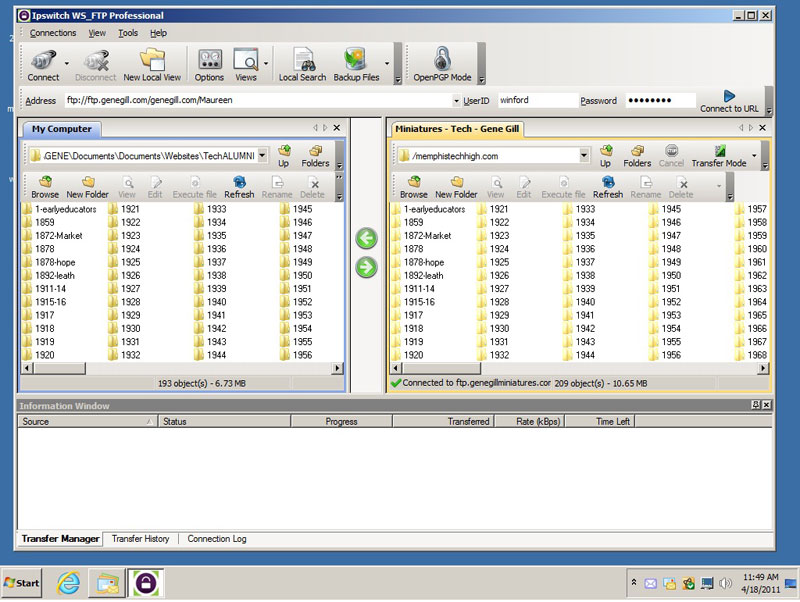Create New Folder in My Computer pane
The width and height of the screenshot is (800, 602).
click(88, 187)
